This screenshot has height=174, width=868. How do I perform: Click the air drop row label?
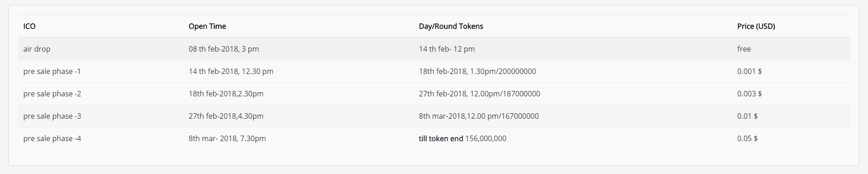(x=37, y=49)
